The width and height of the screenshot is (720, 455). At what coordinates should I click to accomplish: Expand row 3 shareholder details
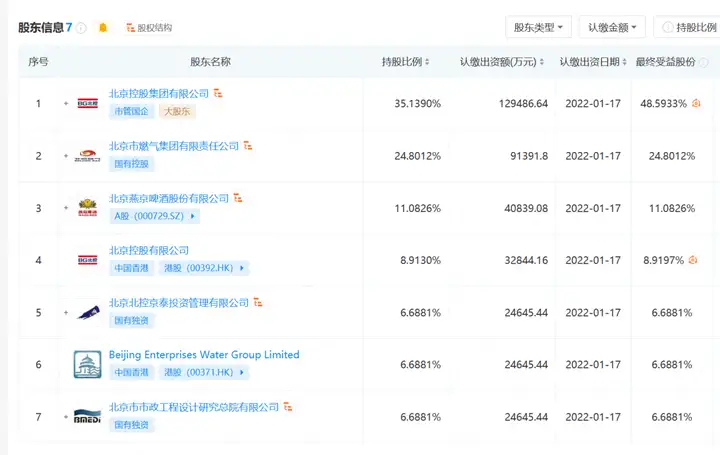pos(66,208)
